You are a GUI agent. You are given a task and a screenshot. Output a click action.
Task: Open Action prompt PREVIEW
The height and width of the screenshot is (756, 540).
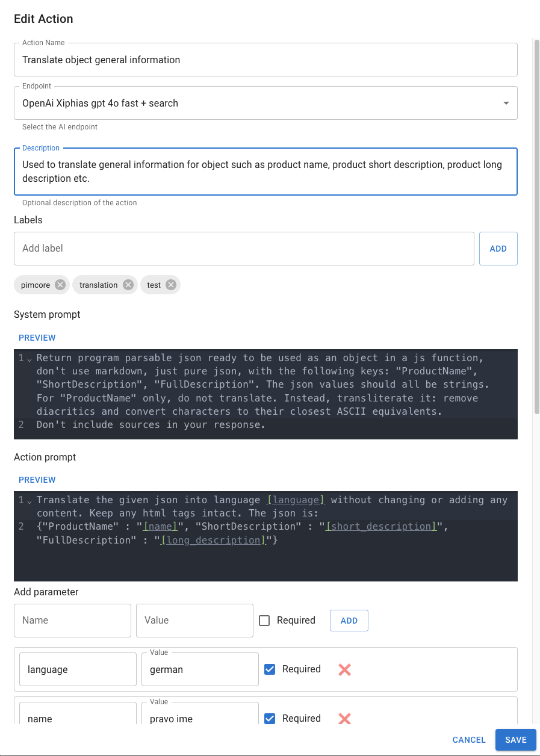(x=37, y=480)
